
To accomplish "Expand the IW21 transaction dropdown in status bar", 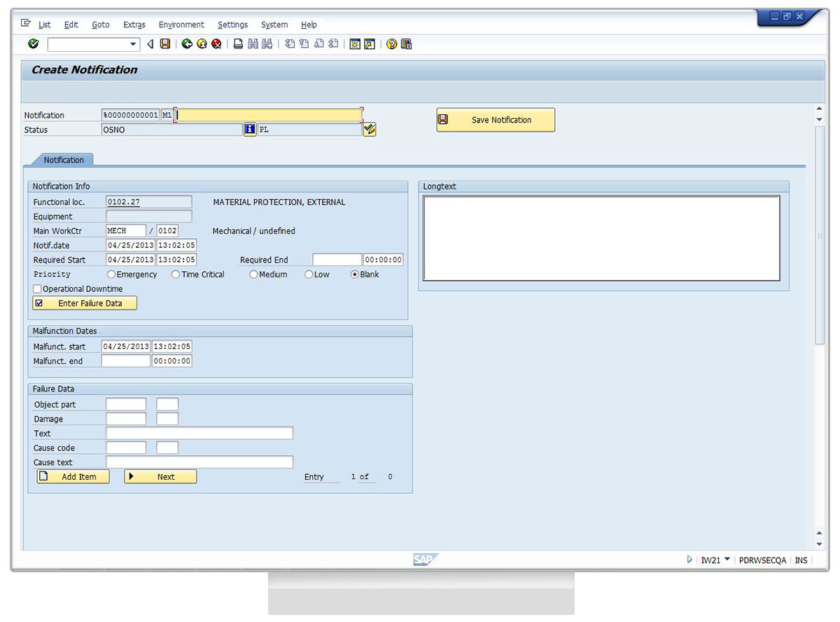I will coord(727,560).
